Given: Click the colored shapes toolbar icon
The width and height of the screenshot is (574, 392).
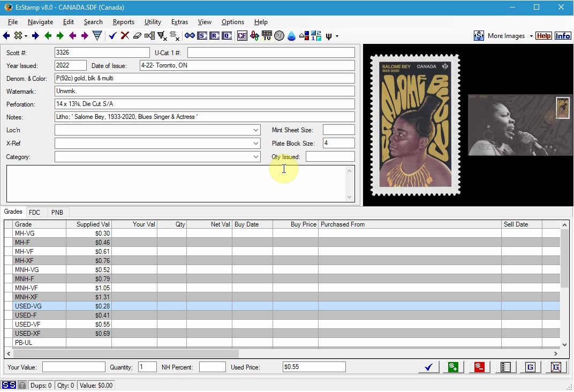Looking at the screenshot, I should point(304,36).
